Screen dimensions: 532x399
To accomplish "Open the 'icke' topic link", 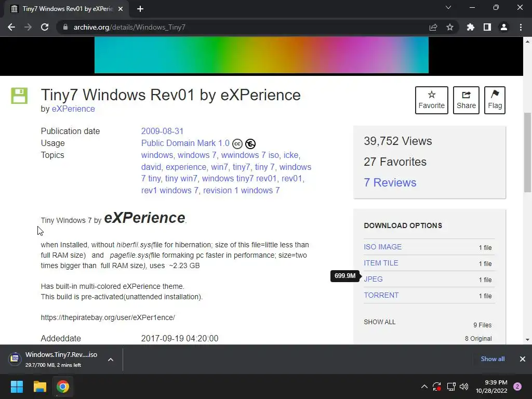I will (x=291, y=155).
